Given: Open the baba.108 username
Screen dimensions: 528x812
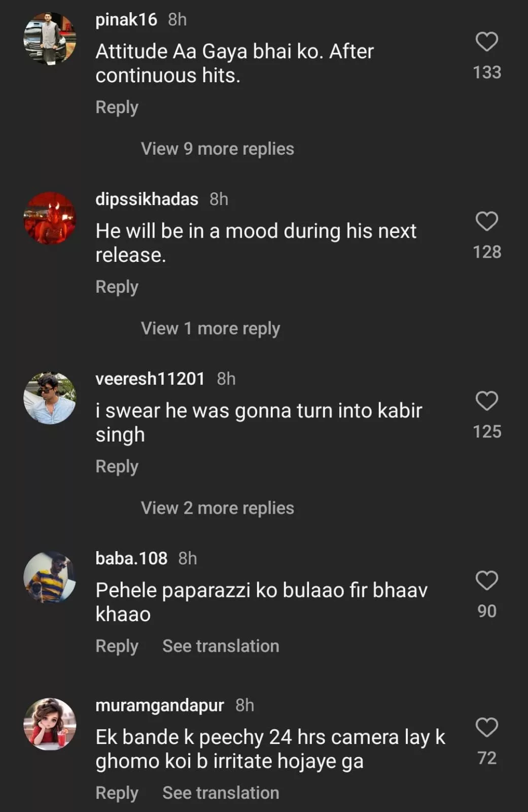Looking at the screenshot, I should tap(131, 558).
